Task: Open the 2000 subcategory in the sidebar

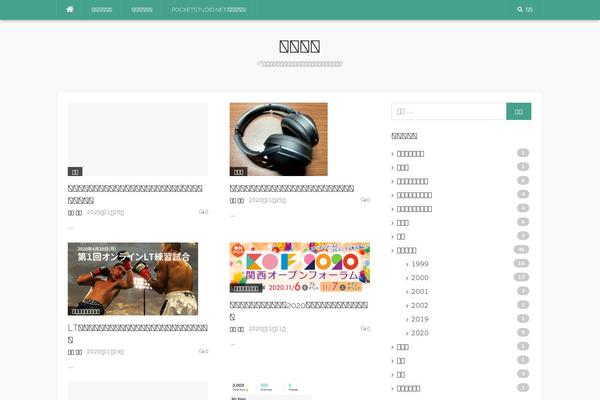Action: pyautogui.click(x=420, y=278)
